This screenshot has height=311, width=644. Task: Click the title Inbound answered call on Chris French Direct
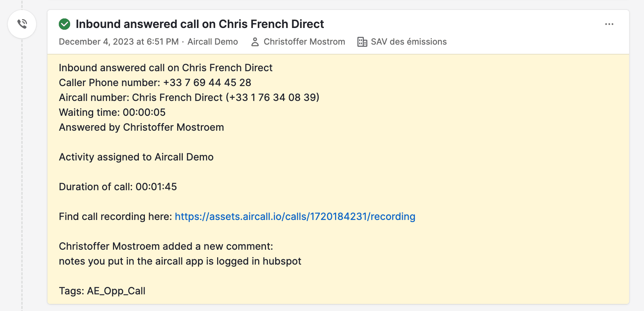click(x=200, y=24)
